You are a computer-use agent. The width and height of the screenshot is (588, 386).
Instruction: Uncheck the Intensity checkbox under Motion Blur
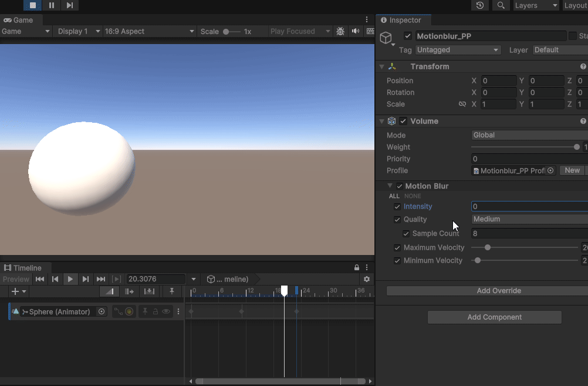398,206
